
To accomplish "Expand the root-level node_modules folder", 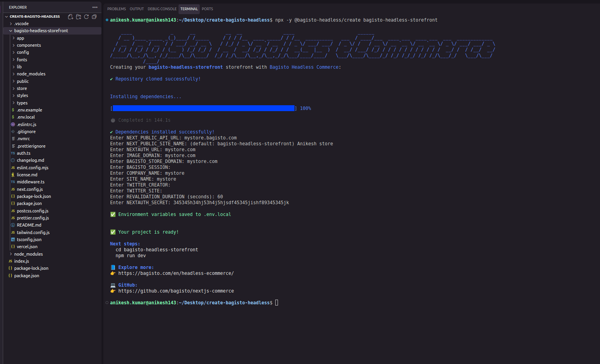I will tap(28, 254).
